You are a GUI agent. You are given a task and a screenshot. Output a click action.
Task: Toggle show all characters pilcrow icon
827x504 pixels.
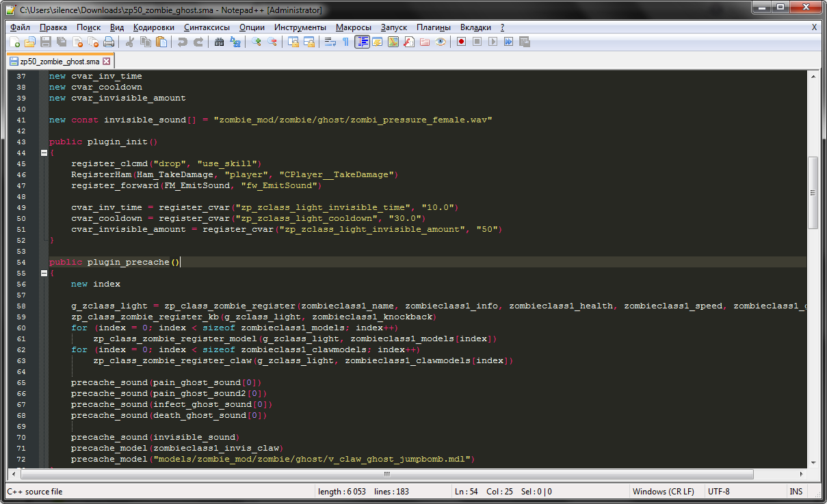pyautogui.click(x=346, y=42)
